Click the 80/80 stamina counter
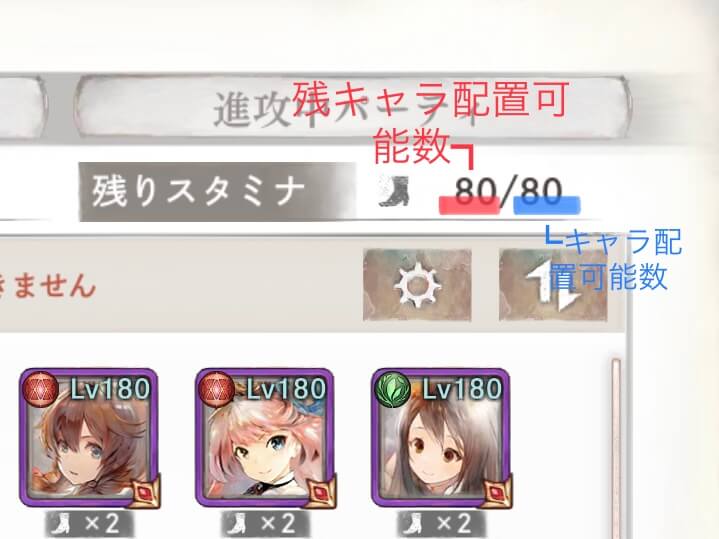This screenshot has width=719, height=539. tap(509, 191)
